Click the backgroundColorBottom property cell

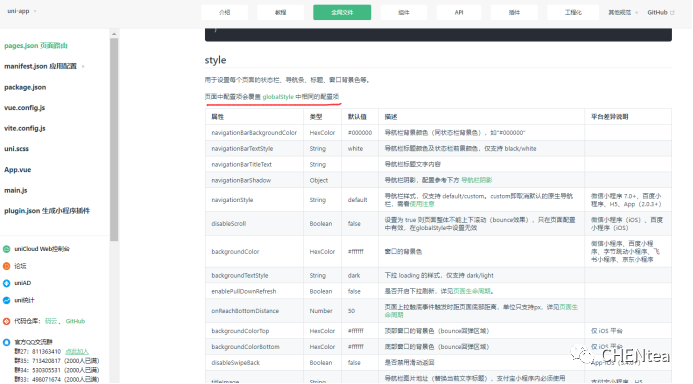[x=254, y=347]
